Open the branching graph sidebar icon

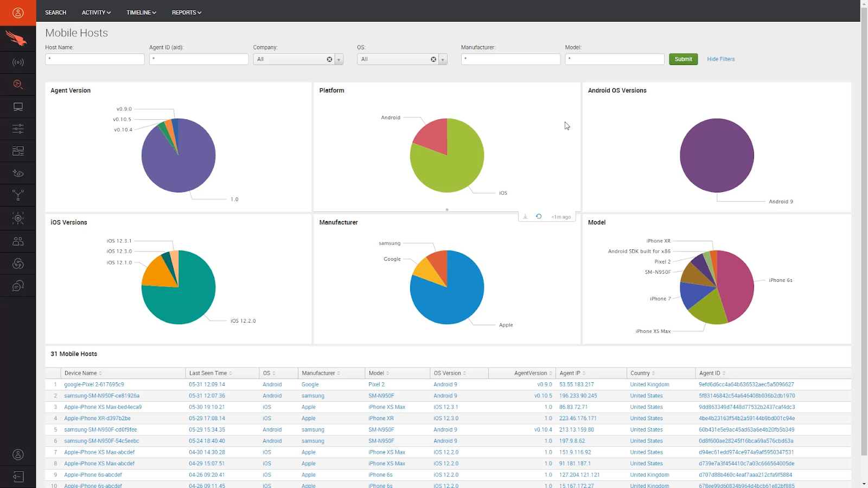point(18,195)
